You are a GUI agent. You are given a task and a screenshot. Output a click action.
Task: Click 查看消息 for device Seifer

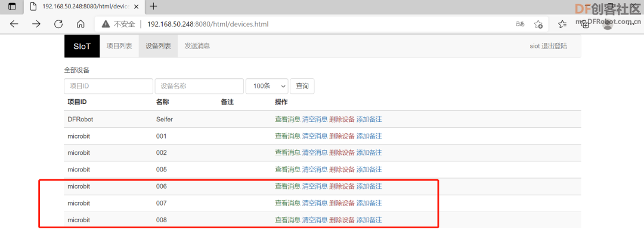(287, 119)
